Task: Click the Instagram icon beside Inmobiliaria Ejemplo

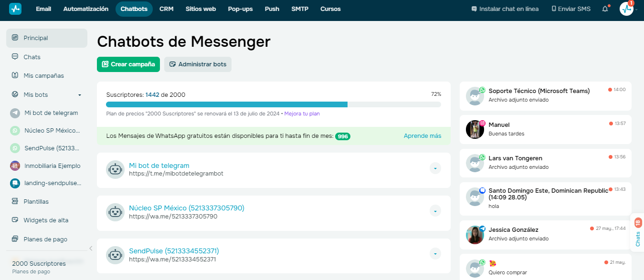Action: point(15,166)
